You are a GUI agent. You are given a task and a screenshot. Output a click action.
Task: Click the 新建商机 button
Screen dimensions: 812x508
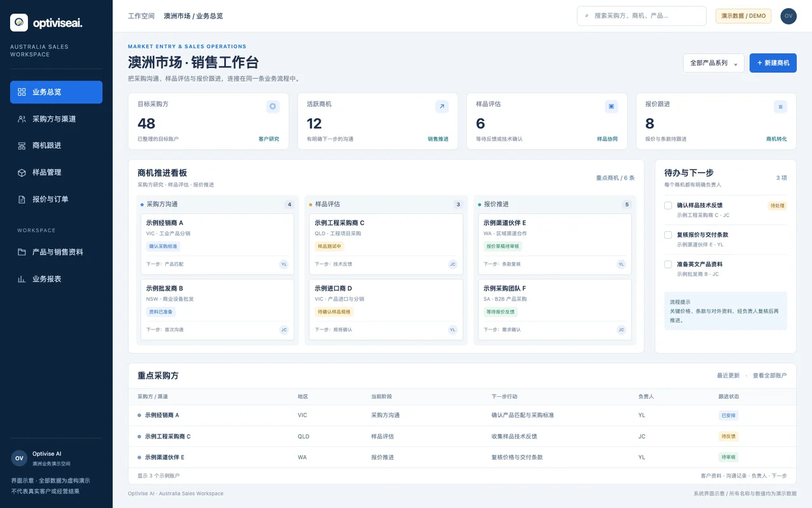(773, 63)
